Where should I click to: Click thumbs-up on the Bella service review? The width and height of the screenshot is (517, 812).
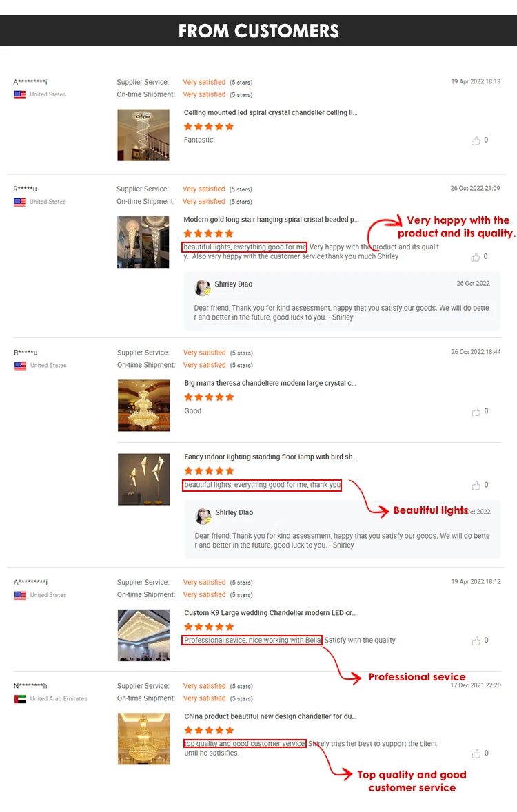(x=476, y=641)
